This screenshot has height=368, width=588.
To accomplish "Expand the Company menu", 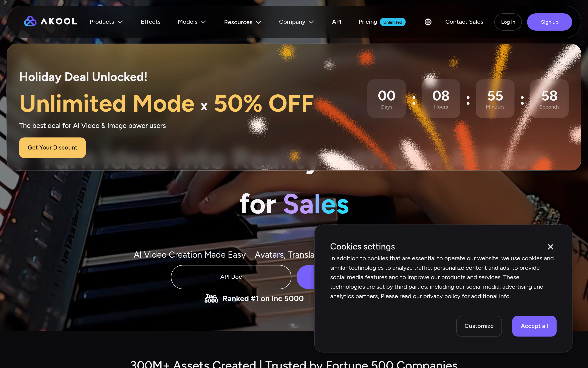I will pos(296,22).
